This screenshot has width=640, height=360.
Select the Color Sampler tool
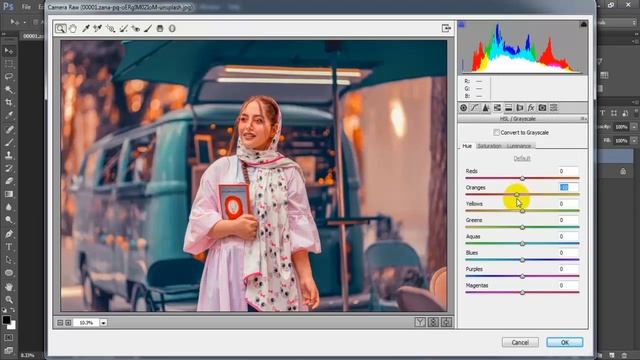click(98, 29)
